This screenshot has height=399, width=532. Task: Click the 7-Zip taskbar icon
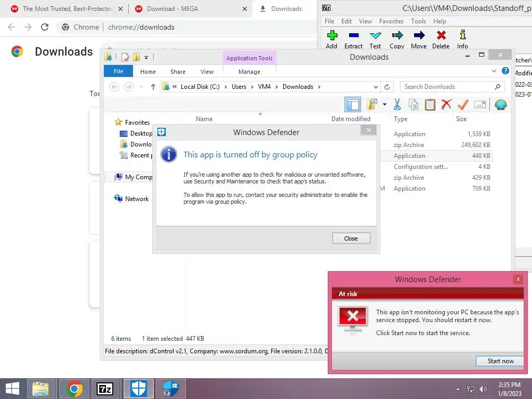104,389
